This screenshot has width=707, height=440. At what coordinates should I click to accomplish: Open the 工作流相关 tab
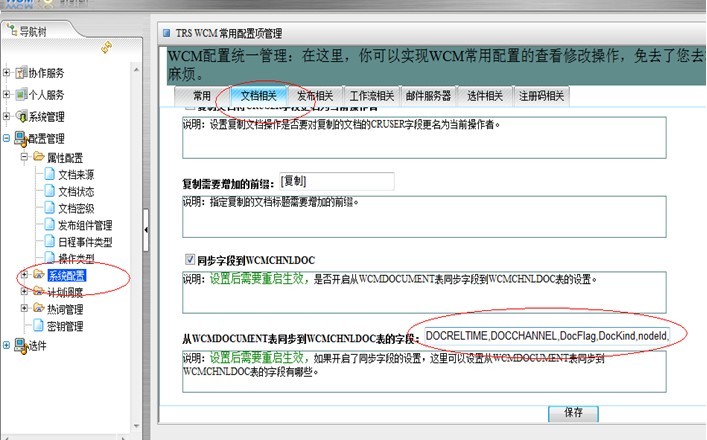(x=372, y=96)
